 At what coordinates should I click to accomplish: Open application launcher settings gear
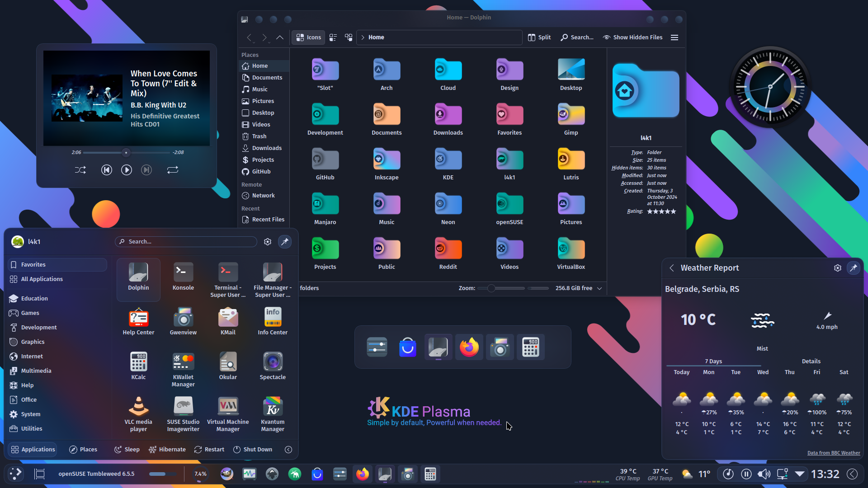(x=268, y=242)
